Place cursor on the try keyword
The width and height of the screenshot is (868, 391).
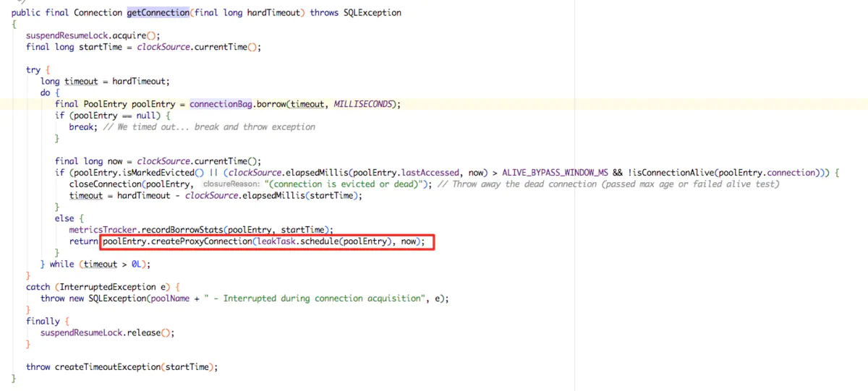[33, 70]
